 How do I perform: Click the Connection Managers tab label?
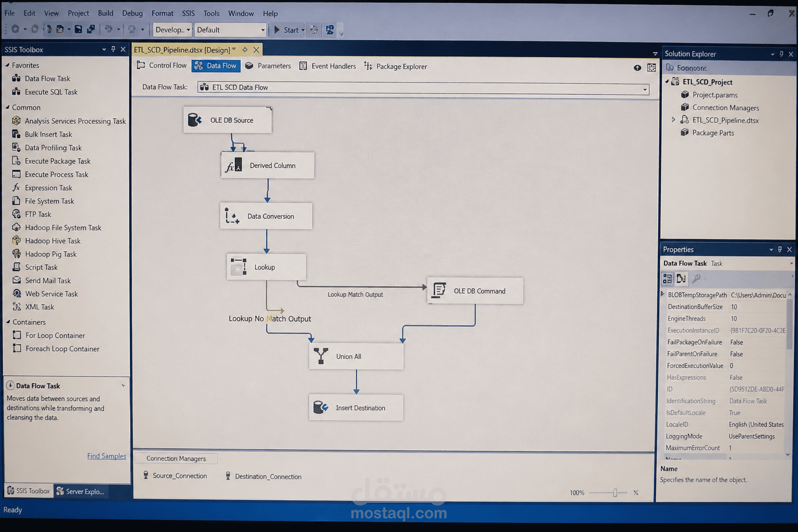(x=176, y=458)
